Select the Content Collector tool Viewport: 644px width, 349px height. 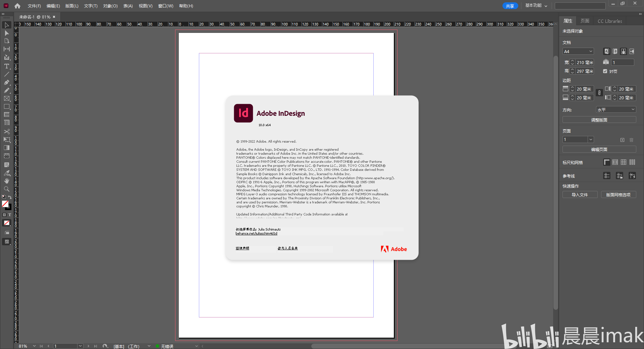click(7, 57)
